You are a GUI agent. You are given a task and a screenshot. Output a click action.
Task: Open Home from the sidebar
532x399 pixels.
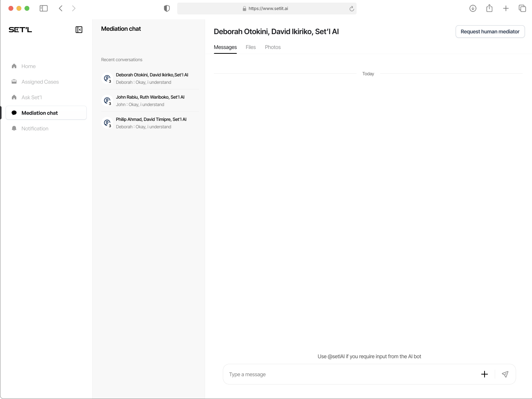coord(28,66)
